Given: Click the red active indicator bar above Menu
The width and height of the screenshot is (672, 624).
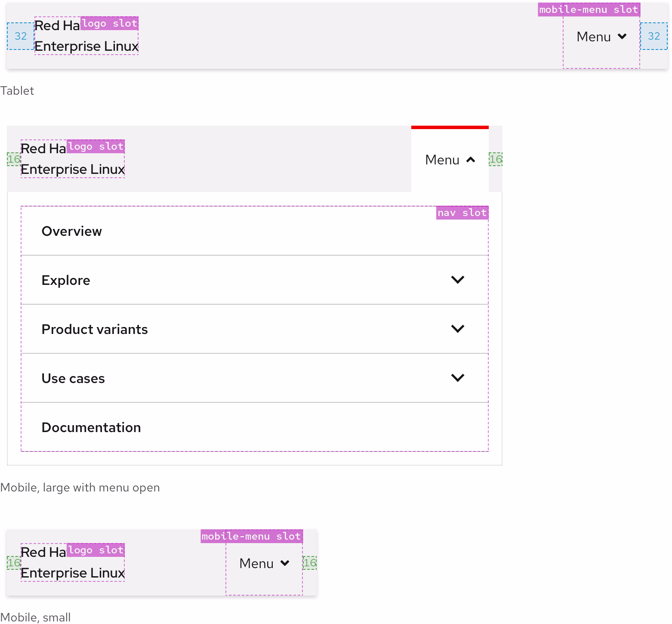Looking at the screenshot, I should pyautogui.click(x=450, y=127).
